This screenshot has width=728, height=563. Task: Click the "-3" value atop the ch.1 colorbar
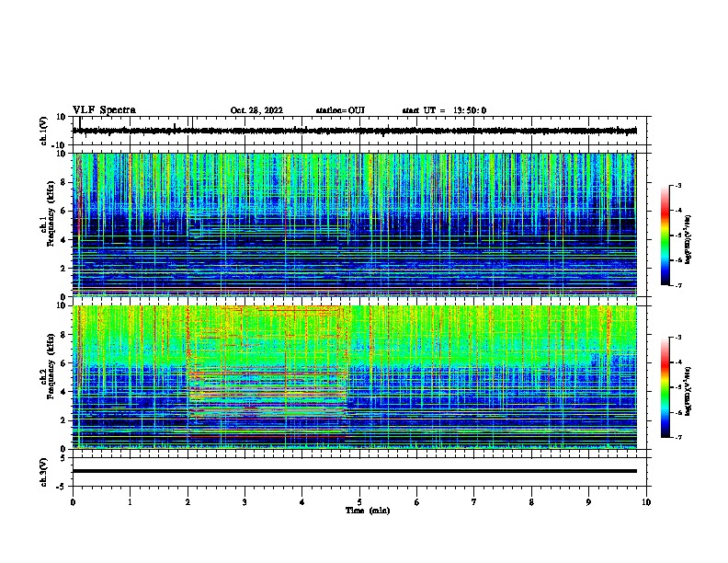677,186
